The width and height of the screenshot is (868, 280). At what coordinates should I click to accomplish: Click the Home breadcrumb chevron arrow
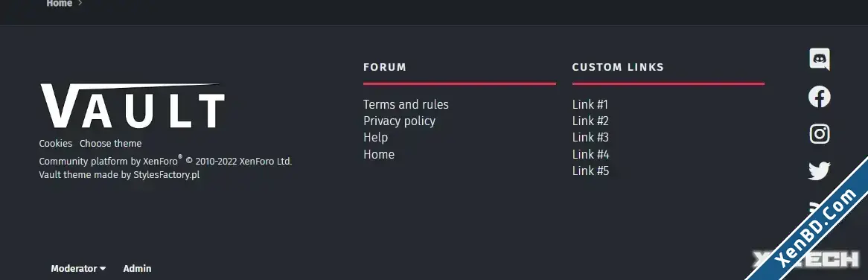[x=80, y=3]
